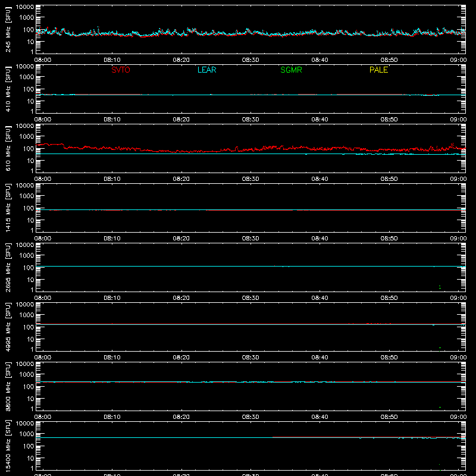The image size is (476, 476).
Task: Select the 410 MHz [SFU] axis label
Action: [8, 89]
